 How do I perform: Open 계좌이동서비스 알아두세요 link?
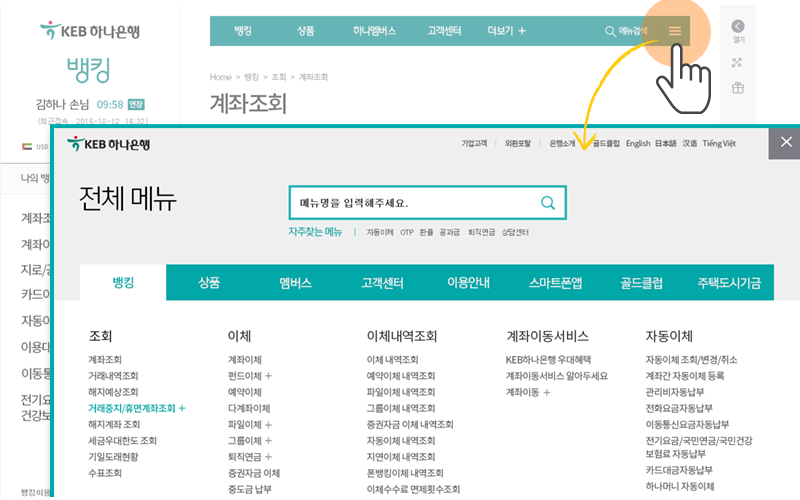[x=556, y=376]
